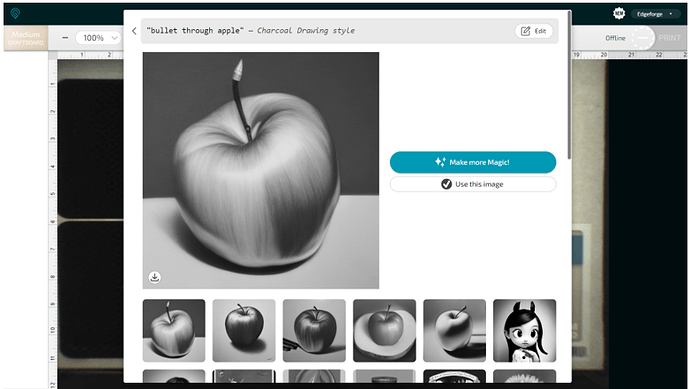The image size is (690, 389).
Task: Select fifth thumbnail, light apple
Action: click(x=455, y=330)
